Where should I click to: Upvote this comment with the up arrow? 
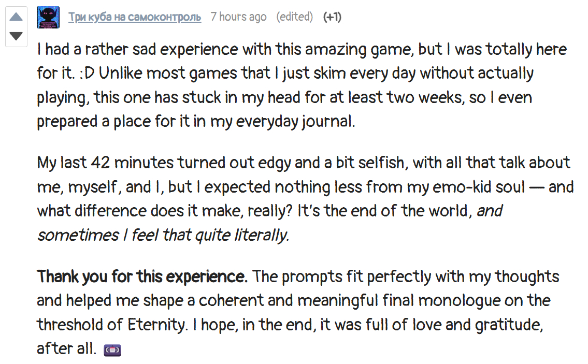(16, 17)
